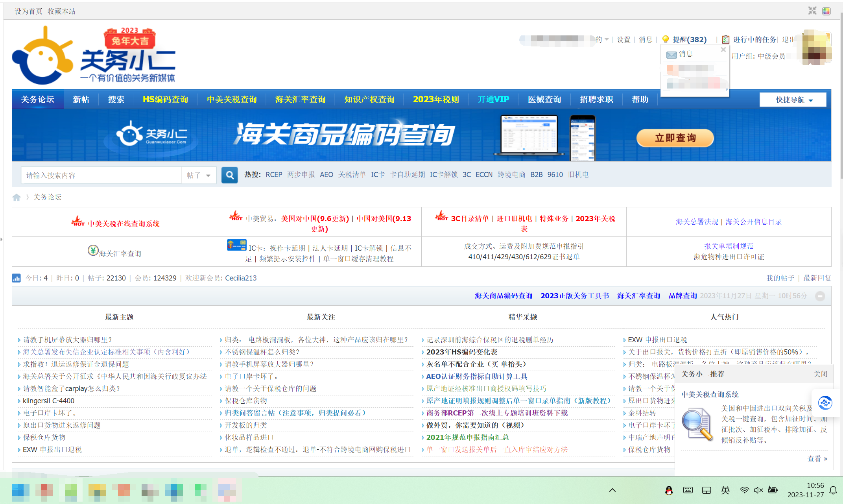Open the 招聘求职 nav item
Viewport: 843px width, 504px height.
tap(596, 99)
